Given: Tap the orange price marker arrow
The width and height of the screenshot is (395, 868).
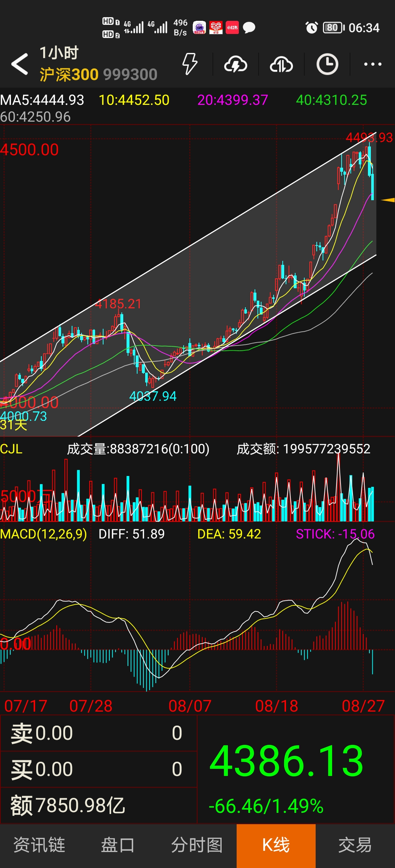Looking at the screenshot, I should click(x=388, y=200).
